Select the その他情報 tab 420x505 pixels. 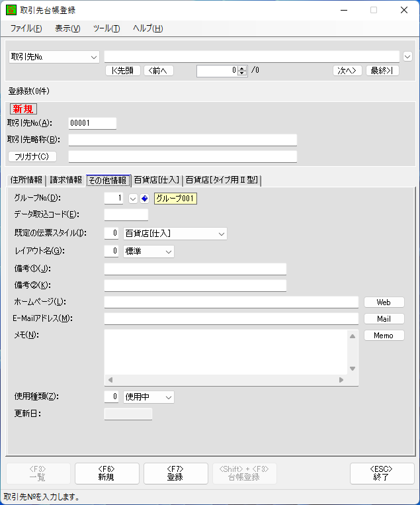tap(108, 180)
